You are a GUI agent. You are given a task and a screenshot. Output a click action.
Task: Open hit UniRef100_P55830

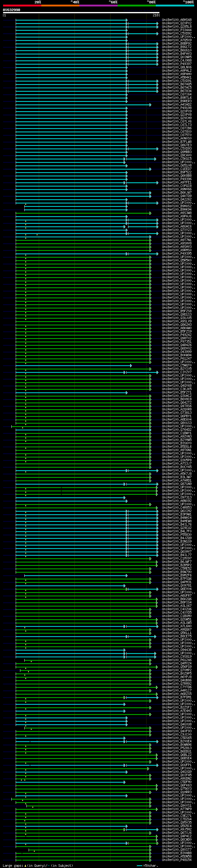point(177,535)
